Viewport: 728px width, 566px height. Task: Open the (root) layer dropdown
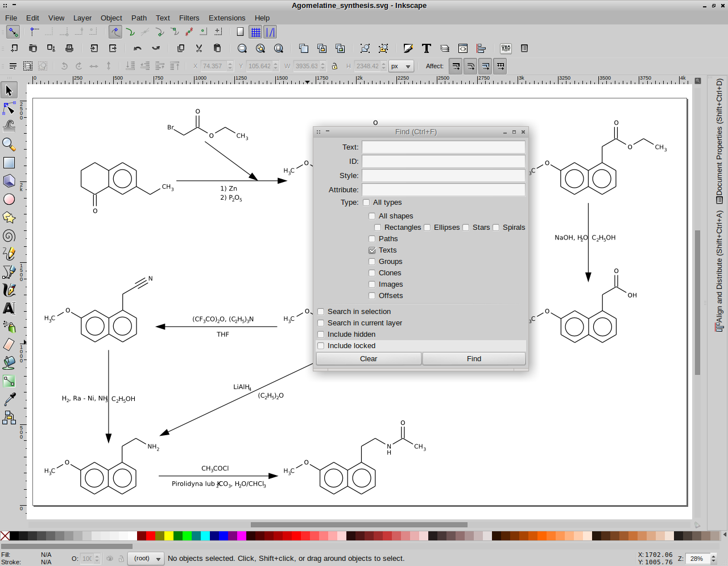tap(146, 559)
